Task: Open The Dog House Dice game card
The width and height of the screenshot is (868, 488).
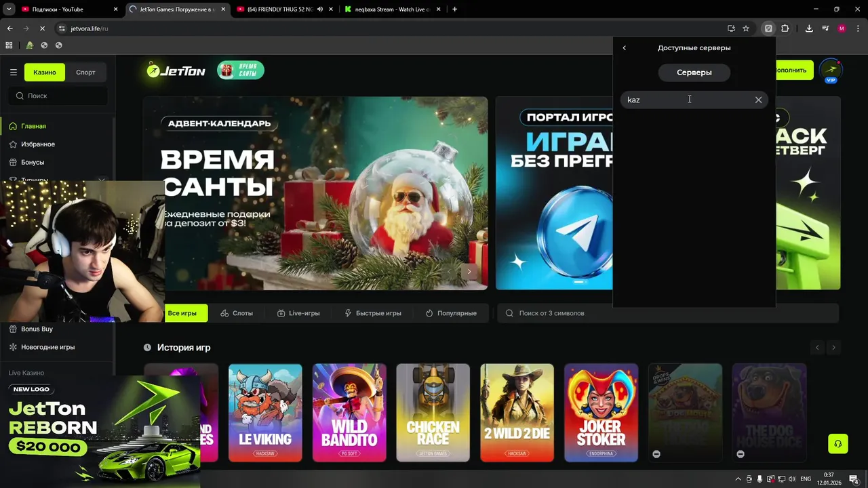Action: pyautogui.click(x=769, y=413)
